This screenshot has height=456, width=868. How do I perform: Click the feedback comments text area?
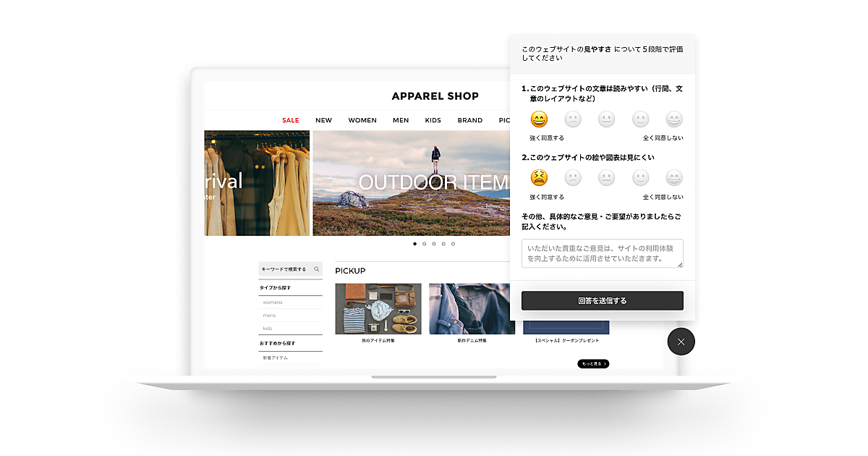pos(602,253)
